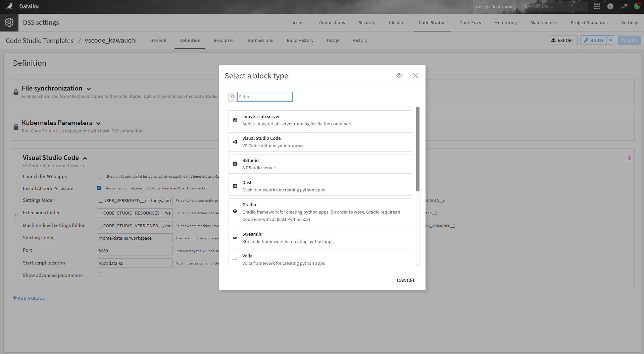Expand the Kubernetes Parameters section

click(98, 123)
